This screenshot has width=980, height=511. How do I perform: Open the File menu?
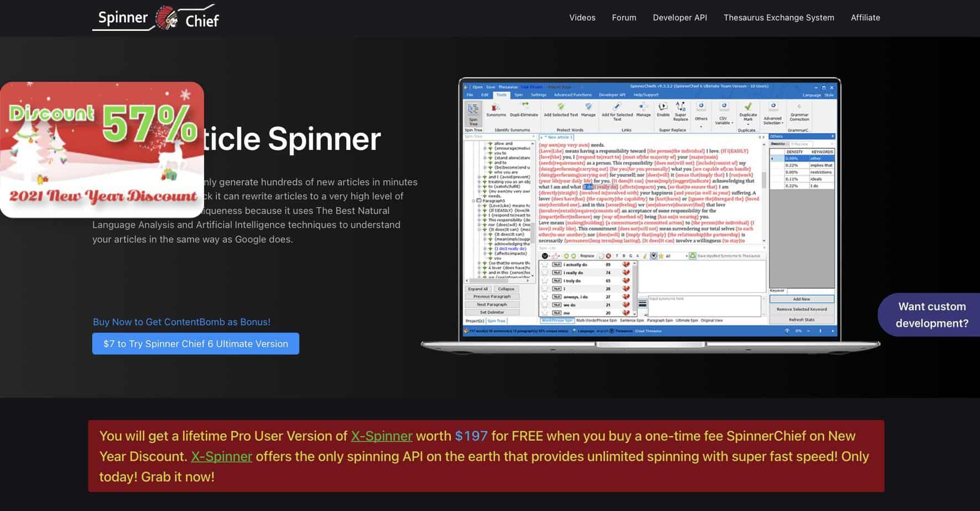pyautogui.click(x=470, y=95)
